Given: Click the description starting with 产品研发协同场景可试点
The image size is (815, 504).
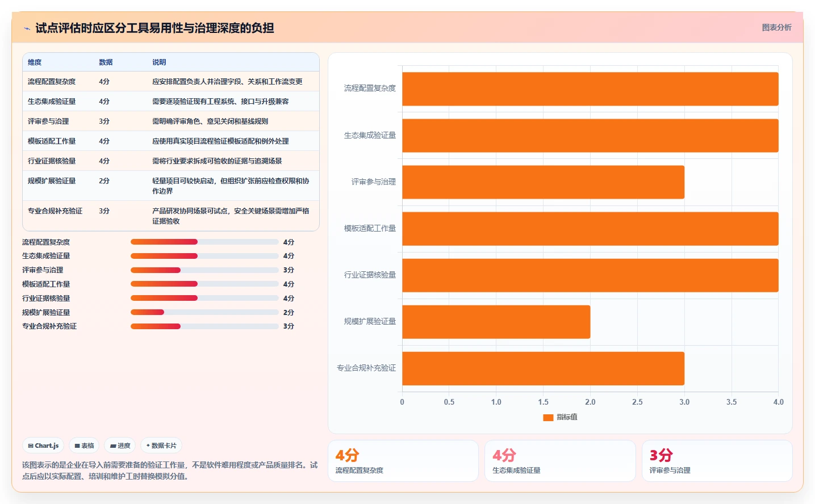Looking at the screenshot, I should 231,216.
